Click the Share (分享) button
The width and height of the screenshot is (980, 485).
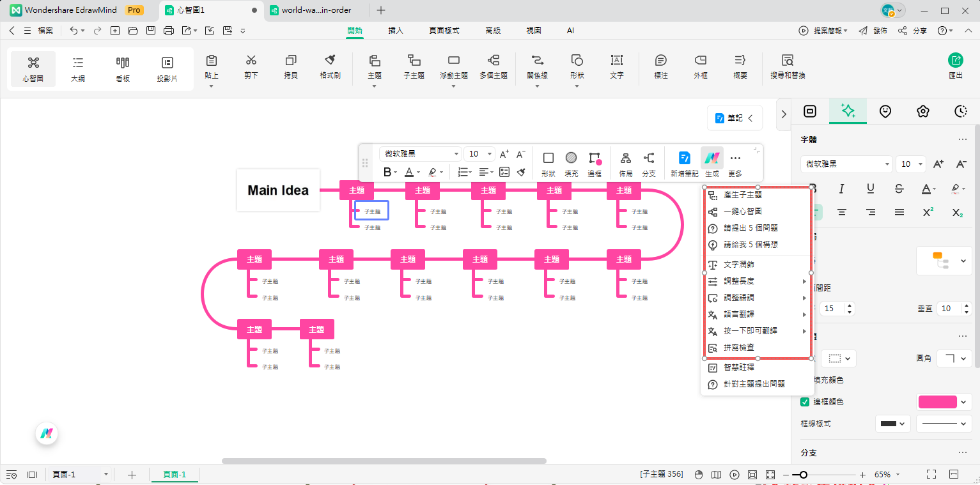(x=912, y=31)
